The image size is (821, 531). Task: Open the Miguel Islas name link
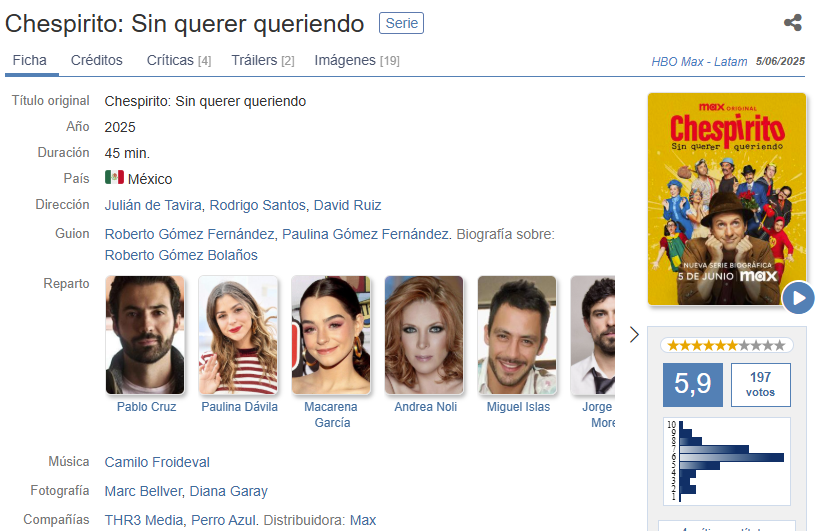pyautogui.click(x=518, y=406)
